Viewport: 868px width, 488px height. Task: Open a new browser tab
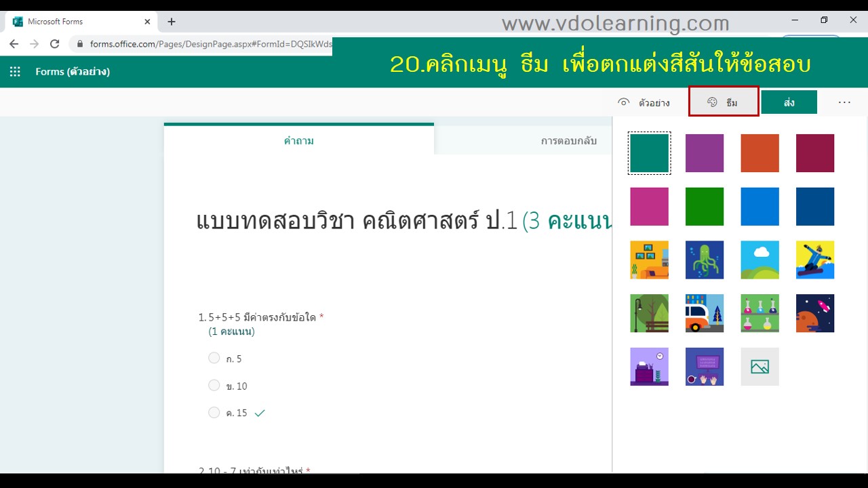pos(172,22)
